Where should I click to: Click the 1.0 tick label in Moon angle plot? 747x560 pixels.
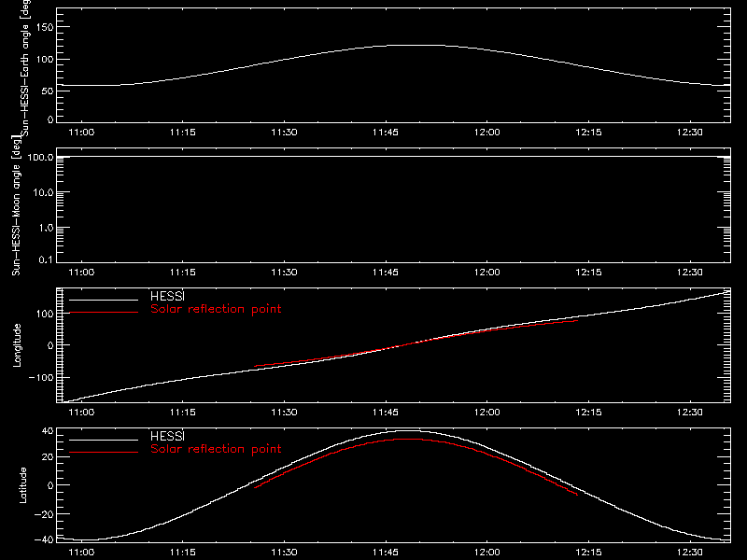46,228
